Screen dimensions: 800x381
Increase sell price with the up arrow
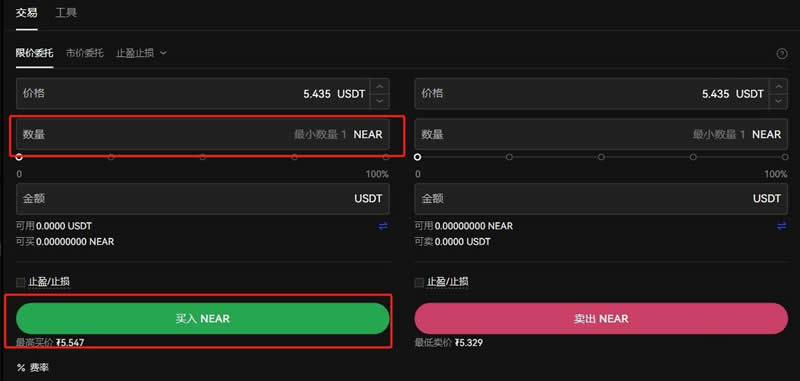(778, 86)
